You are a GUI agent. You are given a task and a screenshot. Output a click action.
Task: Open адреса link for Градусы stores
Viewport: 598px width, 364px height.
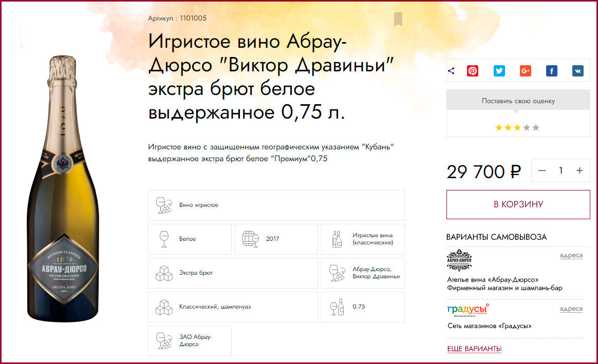(571, 309)
